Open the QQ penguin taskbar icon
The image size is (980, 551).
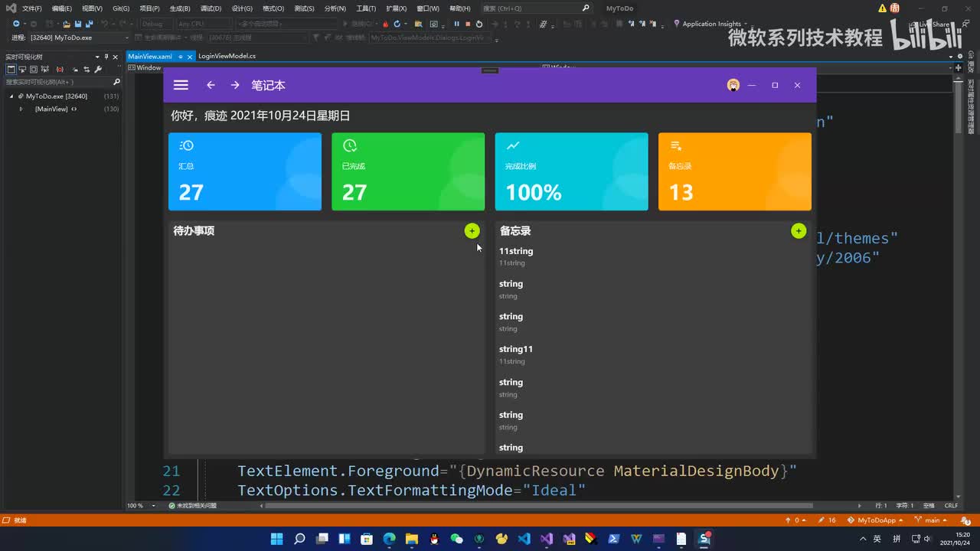(x=434, y=539)
